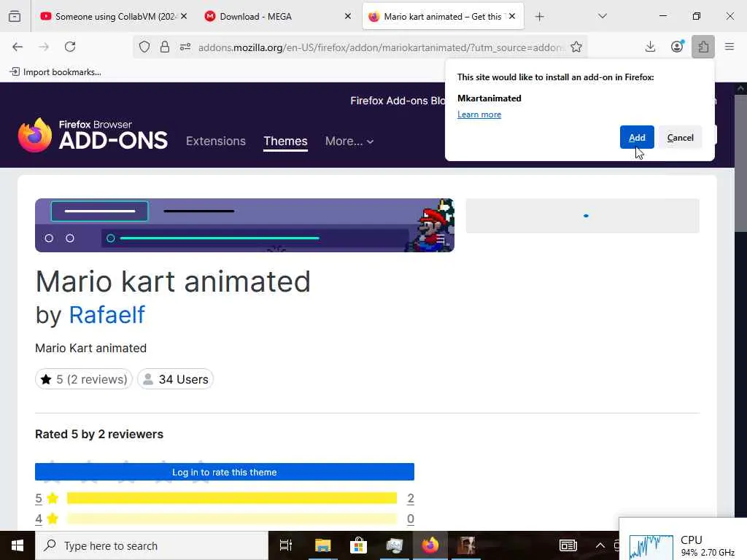Open the Firefox account icon

(x=677, y=47)
